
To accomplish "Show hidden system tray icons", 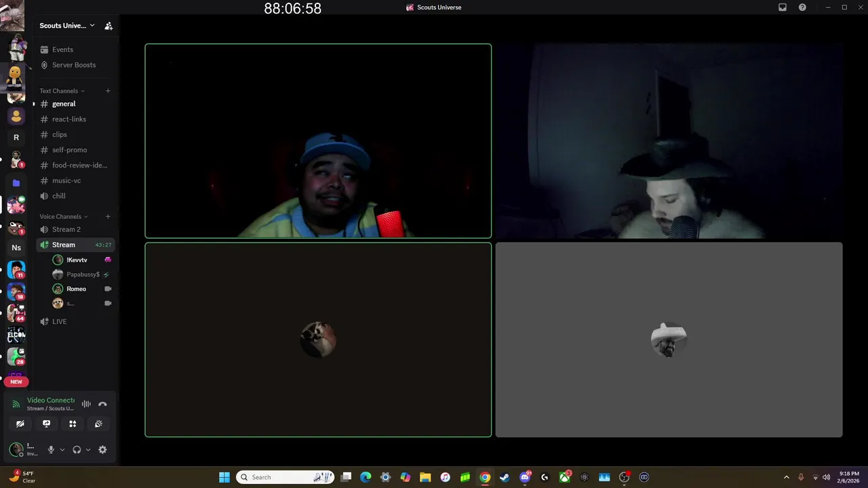I will (x=786, y=477).
